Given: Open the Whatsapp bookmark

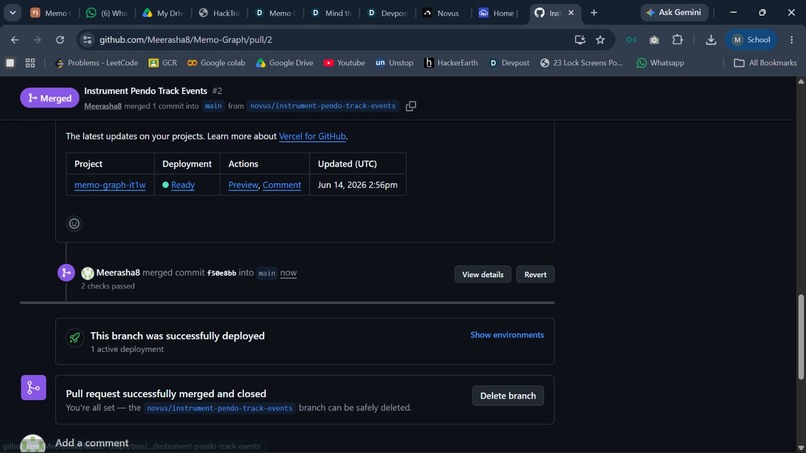Looking at the screenshot, I should click(x=661, y=63).
